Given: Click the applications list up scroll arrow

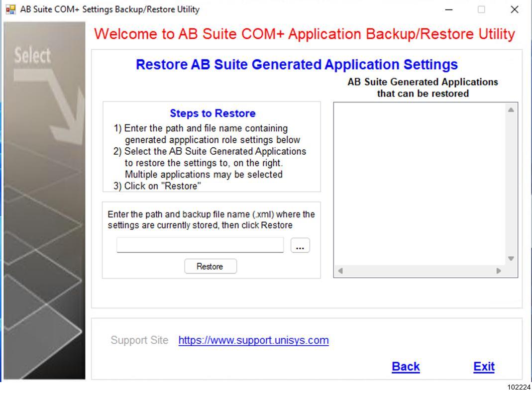Looking at the screenshot, I should click(x=511, y=110).
